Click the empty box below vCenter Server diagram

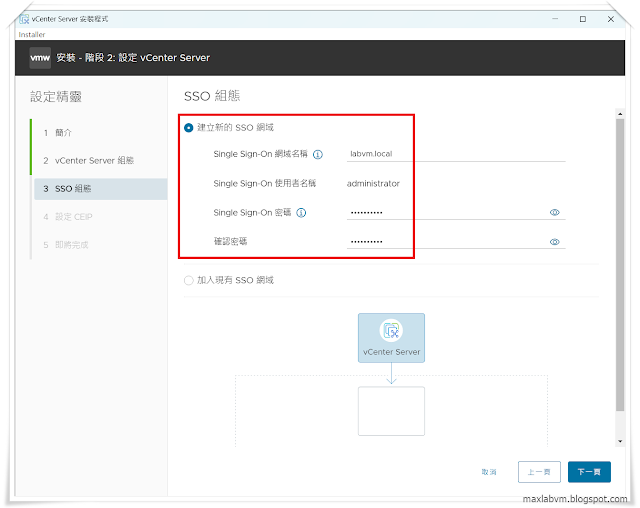(x=391, y=411)
